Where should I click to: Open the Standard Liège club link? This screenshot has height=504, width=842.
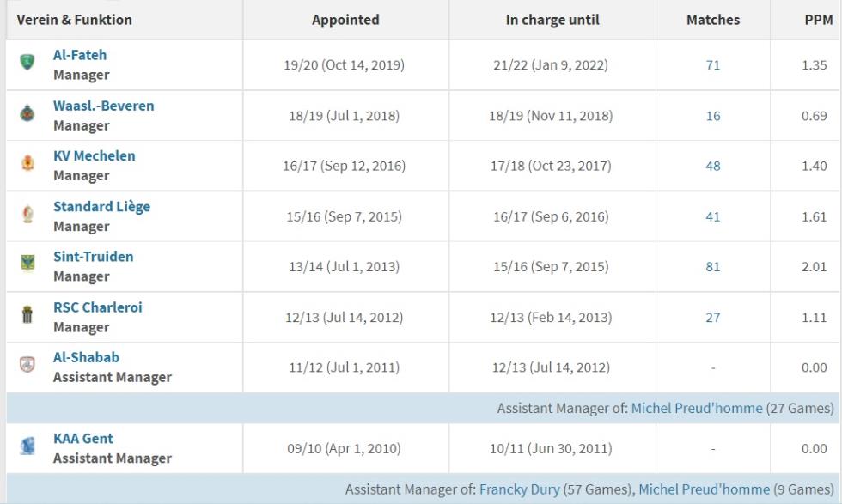(101, 207)
